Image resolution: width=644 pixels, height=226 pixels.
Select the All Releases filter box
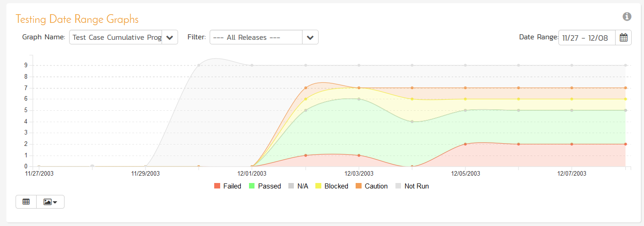click(x=256, y=38)
